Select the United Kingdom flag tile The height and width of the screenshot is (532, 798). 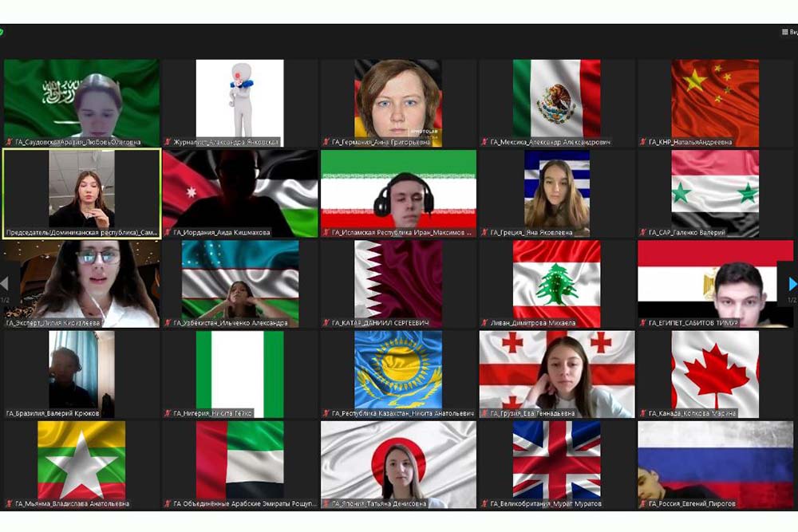coord(557,465)
